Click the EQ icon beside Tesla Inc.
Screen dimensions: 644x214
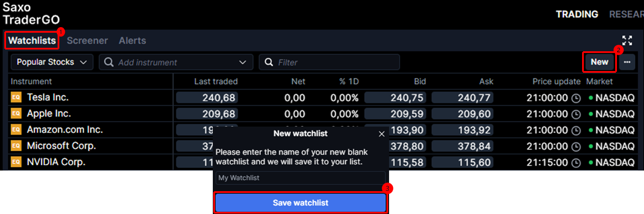[16, 98]
